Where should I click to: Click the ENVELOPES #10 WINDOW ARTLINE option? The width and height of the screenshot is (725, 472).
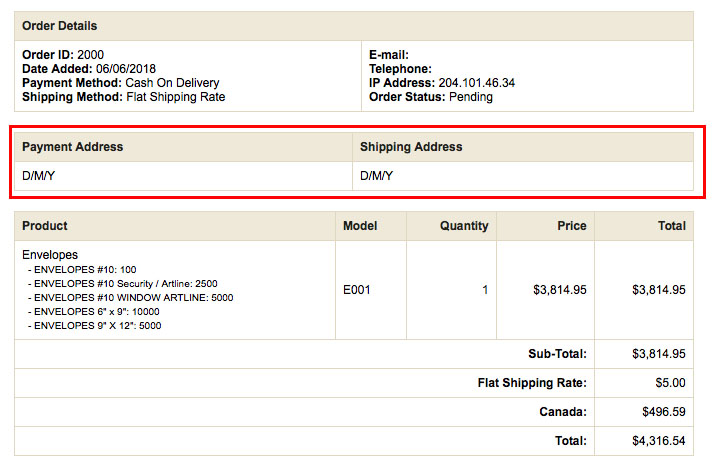131,298
